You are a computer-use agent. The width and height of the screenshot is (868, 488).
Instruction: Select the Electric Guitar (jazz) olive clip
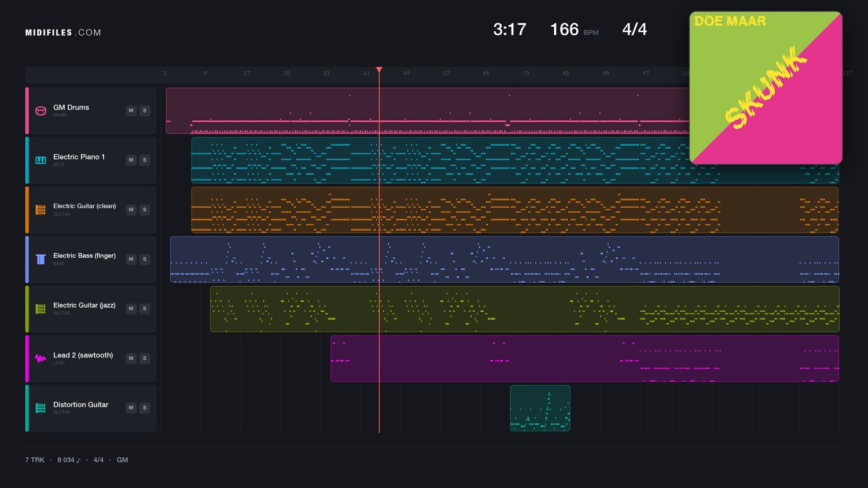pyautogui.click(x=524, y=309)
